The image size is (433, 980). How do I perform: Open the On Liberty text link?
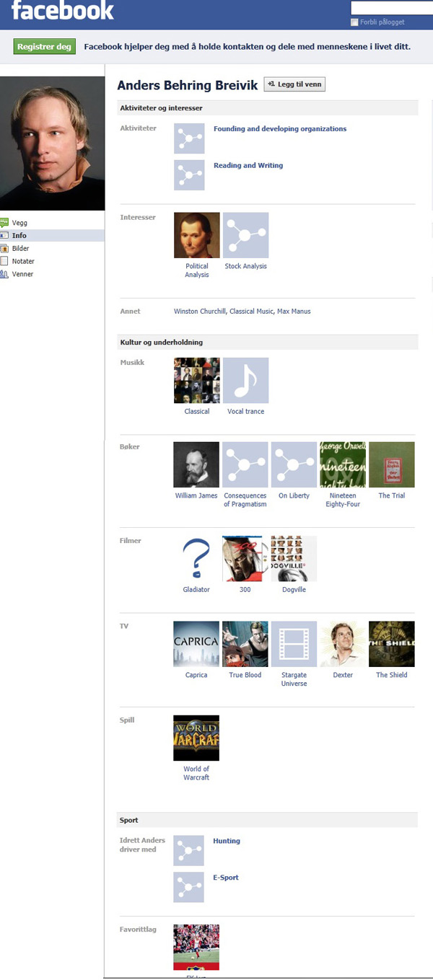(294, 495)
